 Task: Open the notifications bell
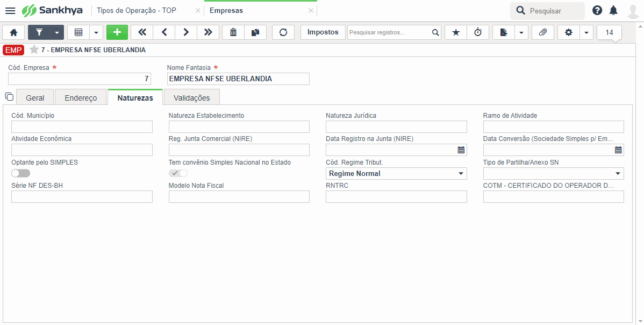click(613, 11)
